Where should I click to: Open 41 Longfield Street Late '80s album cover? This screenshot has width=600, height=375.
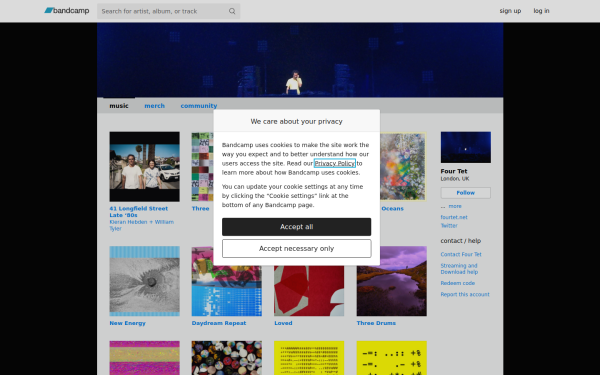coord(144,166)
